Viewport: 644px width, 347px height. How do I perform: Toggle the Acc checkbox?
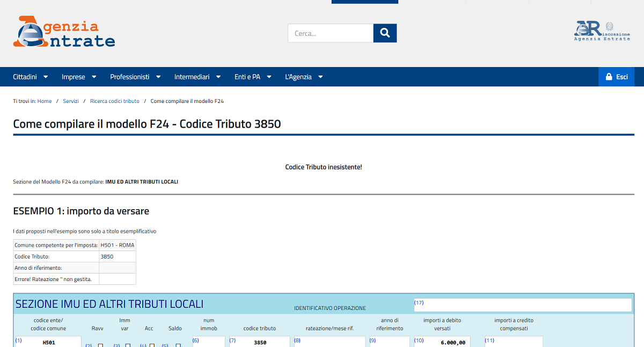[152, 345]
